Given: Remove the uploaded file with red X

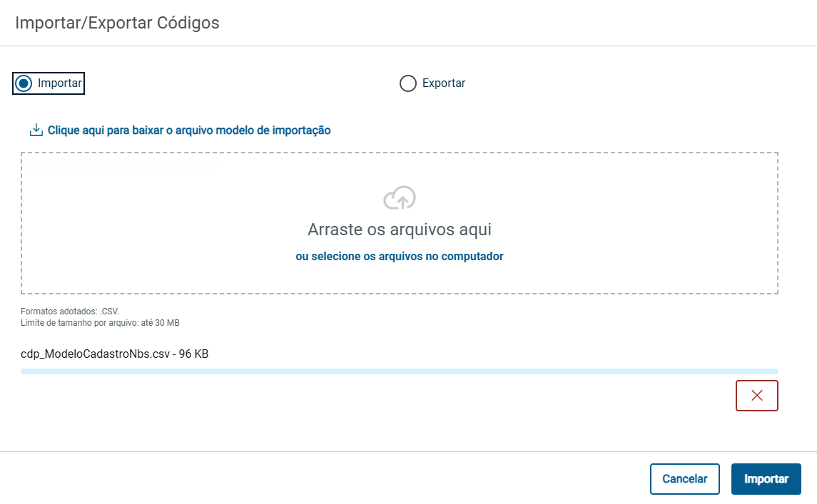Looking at the screenshot, I should pyautogui.click(x=756, y=396).
